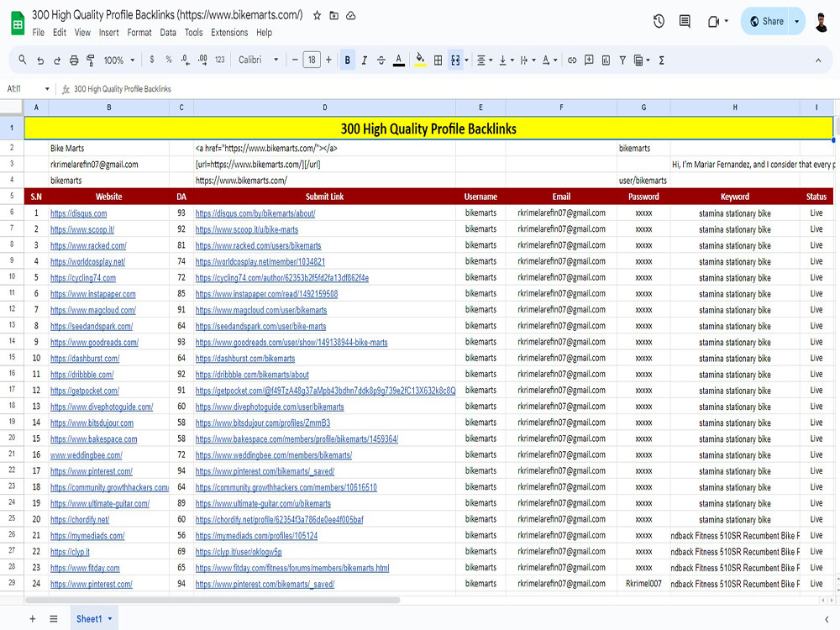Image resolution: width=840 pixels, height=630 pixels.
Task: Show all sheets list
Action: coord(54,619)
